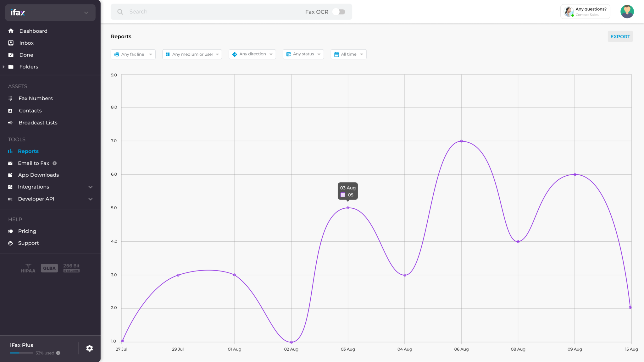Click the Fax Numbers keypad icon
This screenshot has height=362, width=644.
pos(10,98)
